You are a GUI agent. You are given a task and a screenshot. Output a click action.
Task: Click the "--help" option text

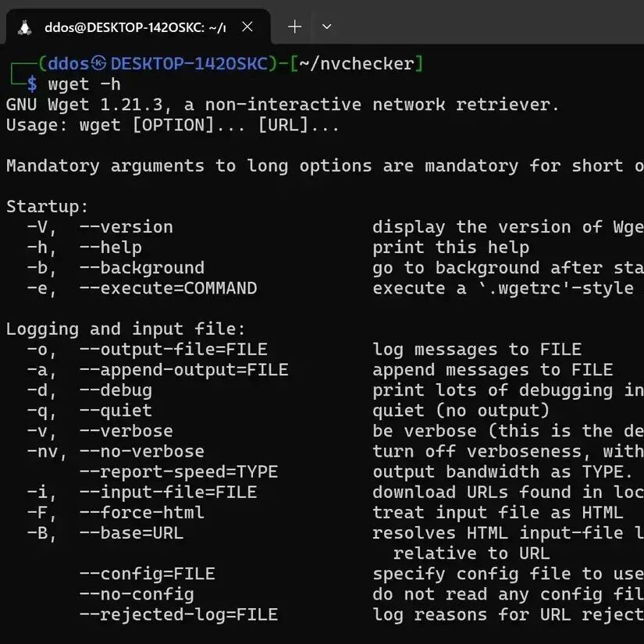[111, 247]
